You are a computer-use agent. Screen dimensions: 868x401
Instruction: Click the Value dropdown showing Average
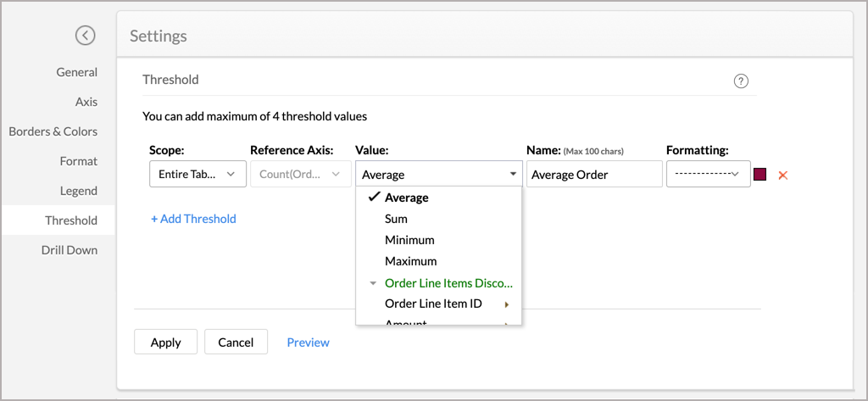point(438,175)
